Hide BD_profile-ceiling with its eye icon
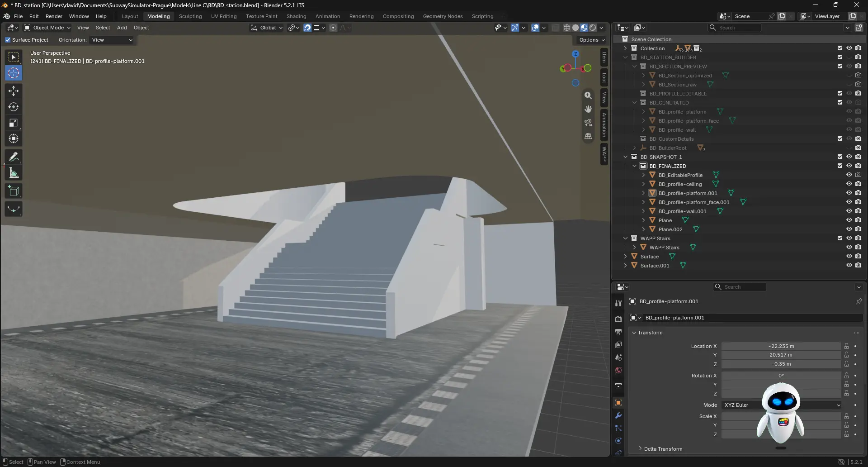Image resolution: width=868 pixels, height=467 pixels. (849, 184)
